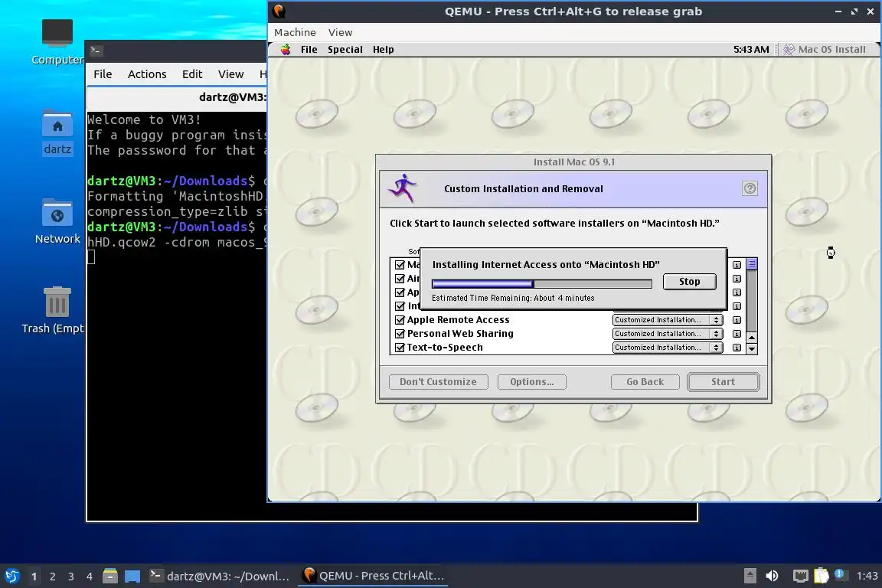882x588 pixels.
Task: Stop the Internet Access installation
Action: point(689,281)
